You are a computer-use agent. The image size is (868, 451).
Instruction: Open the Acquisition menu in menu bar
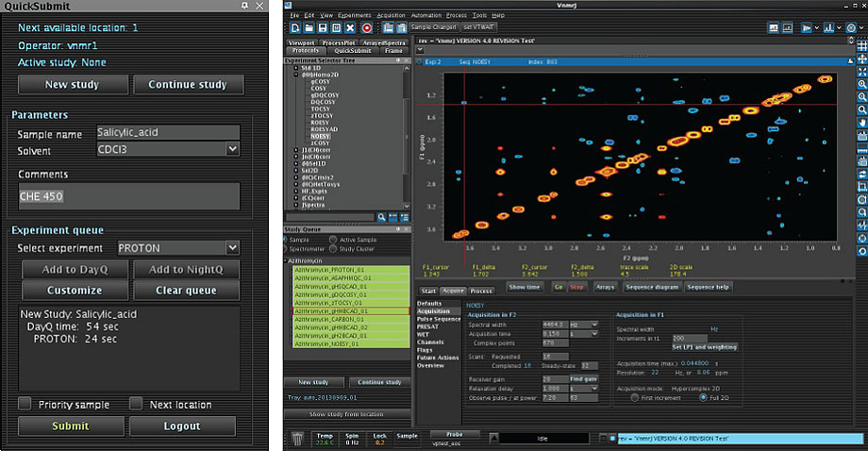[391, 16]
